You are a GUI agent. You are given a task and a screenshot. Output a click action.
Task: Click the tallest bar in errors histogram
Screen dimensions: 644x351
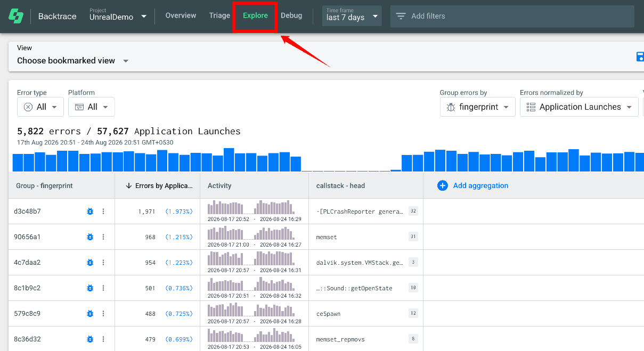[x=229, y=160]
